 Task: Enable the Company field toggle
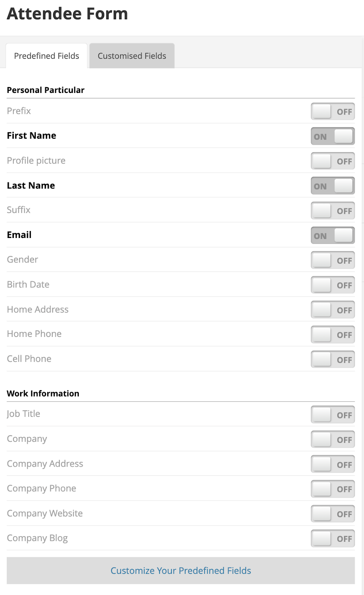[332, 440]
